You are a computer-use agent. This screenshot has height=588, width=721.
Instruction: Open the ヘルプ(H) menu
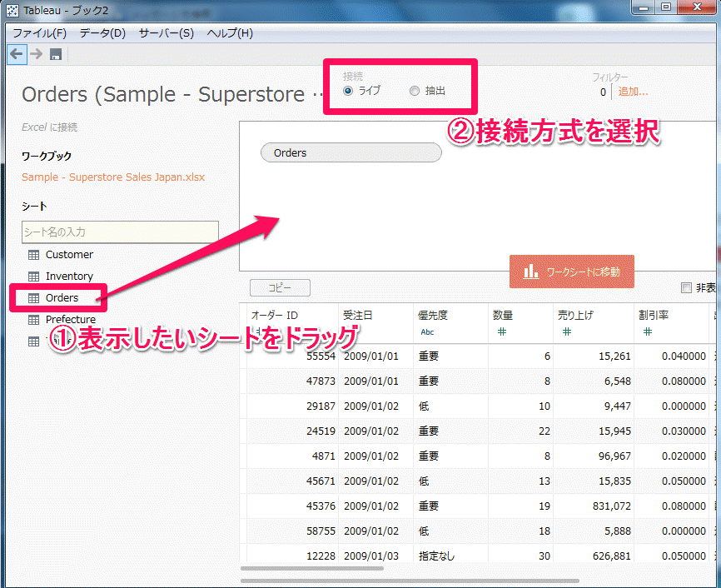pos(230,33)
